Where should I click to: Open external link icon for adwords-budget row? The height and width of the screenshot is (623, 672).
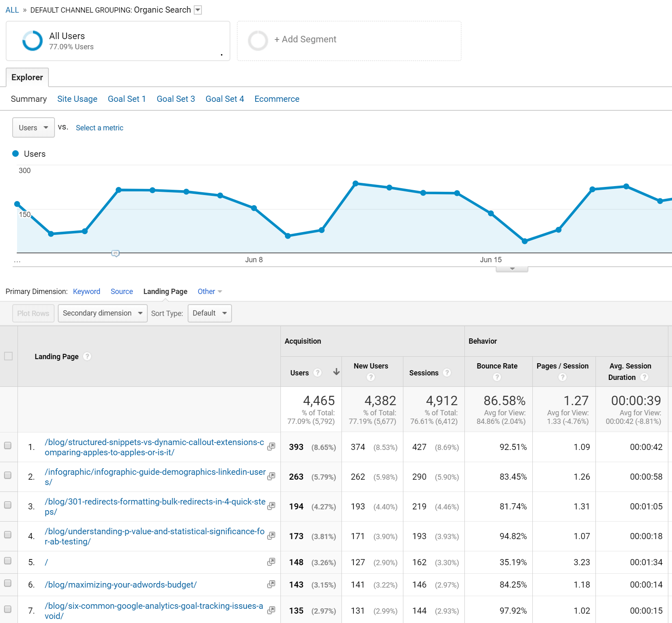pyautogui.click(x=271, y=584)
